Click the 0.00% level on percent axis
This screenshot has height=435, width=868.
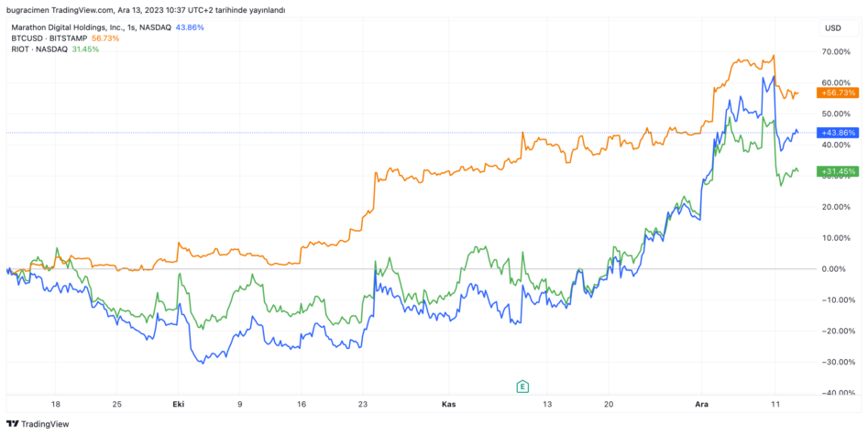tap(832, 269)
